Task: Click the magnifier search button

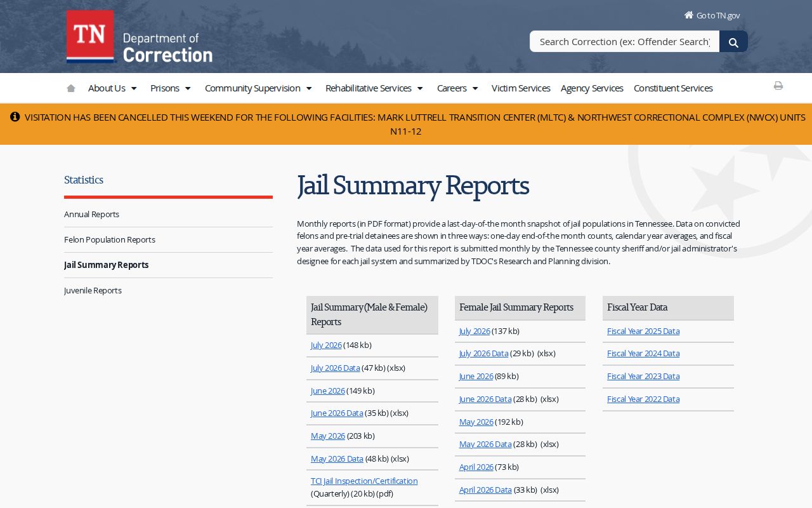Action: pyautogui.click(x=733, y=41)
